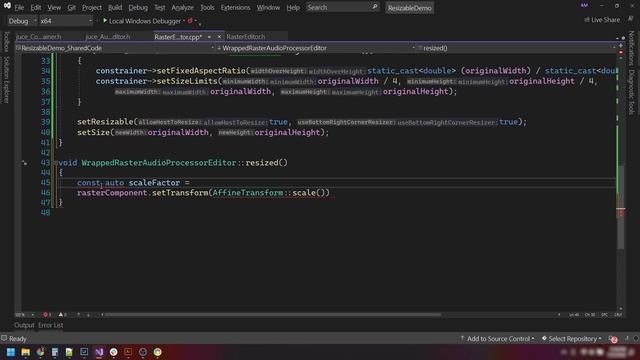
Task: Open the Output panel tab
Action: [x=24, y=325]
